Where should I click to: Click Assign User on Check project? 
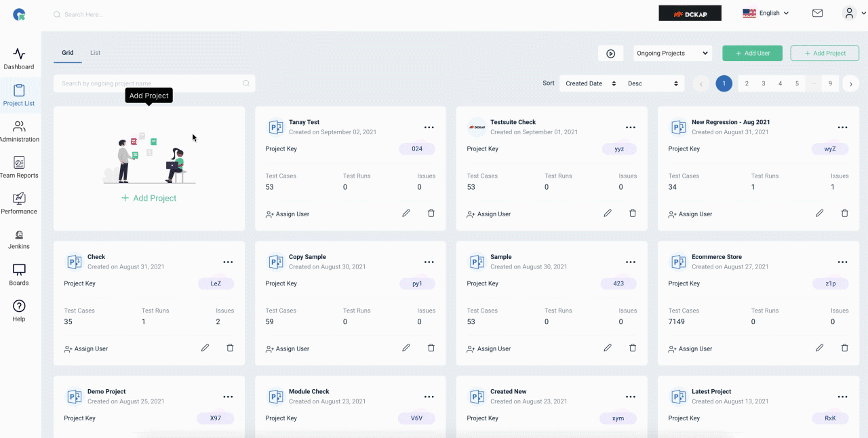[x=86, y=349]
